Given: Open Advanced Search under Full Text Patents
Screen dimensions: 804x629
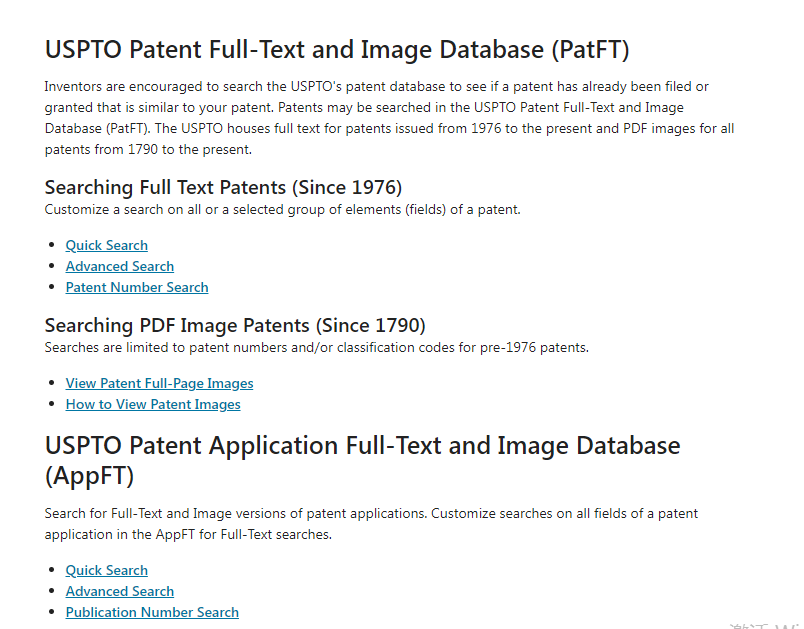Looking at the screenshot, I should pyautogui.click(x=120, y=266).
